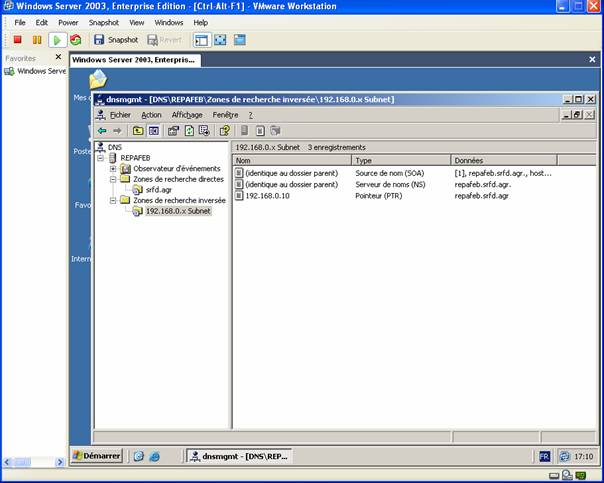
Task: Click the last greyed icon in dnsmgmt toolbar
Action: [275, 131]
